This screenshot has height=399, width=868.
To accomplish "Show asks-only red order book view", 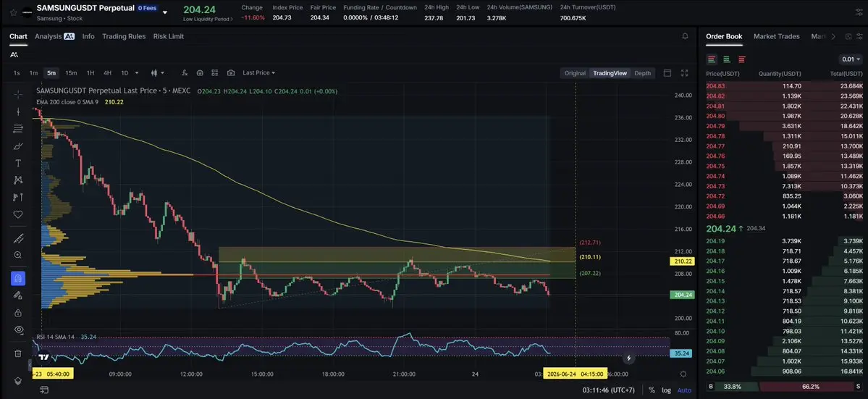I will (742, 59).
